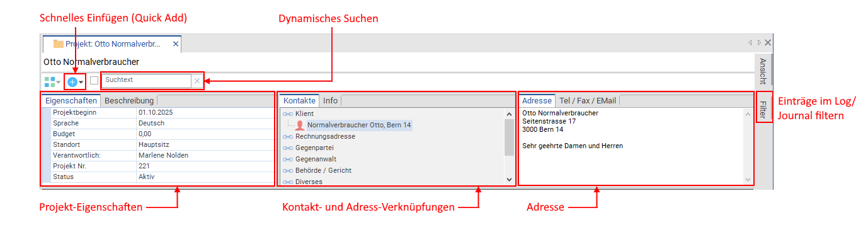Click the link icon beside Gegenanwalt
Screen dimensions: 868x227
click(288, 160)
